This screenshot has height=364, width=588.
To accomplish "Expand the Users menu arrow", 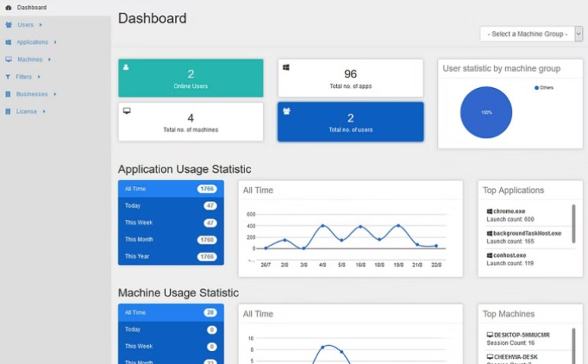I will click(x=40, y=25).
